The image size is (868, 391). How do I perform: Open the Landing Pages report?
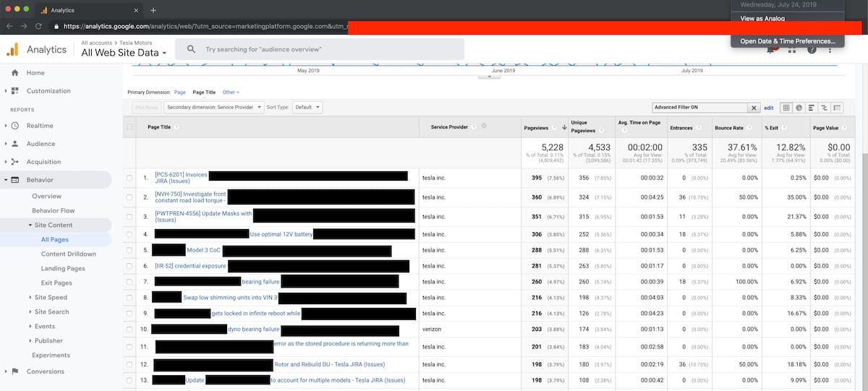(63, 269)
